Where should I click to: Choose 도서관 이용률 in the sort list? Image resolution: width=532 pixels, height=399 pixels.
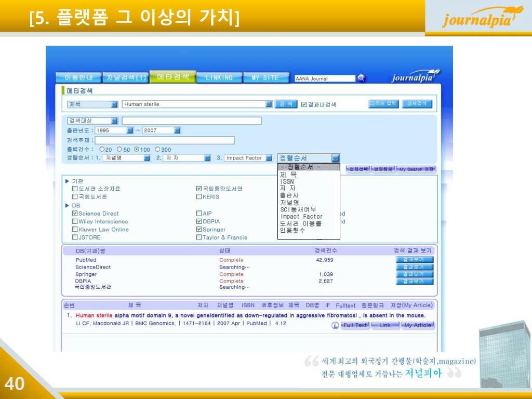(x=301, y=223)
